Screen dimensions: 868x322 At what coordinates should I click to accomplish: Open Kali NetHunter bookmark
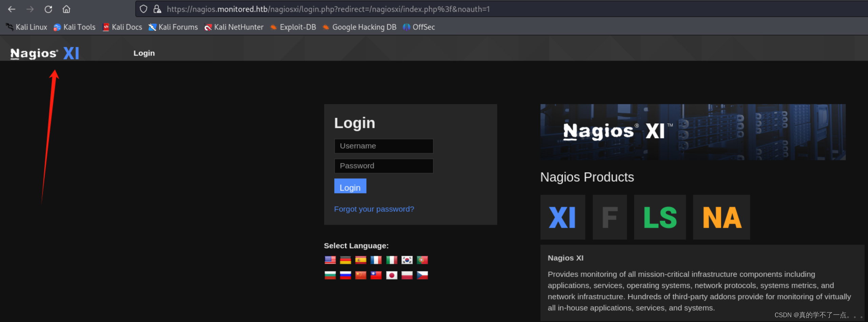coord(234,27)
